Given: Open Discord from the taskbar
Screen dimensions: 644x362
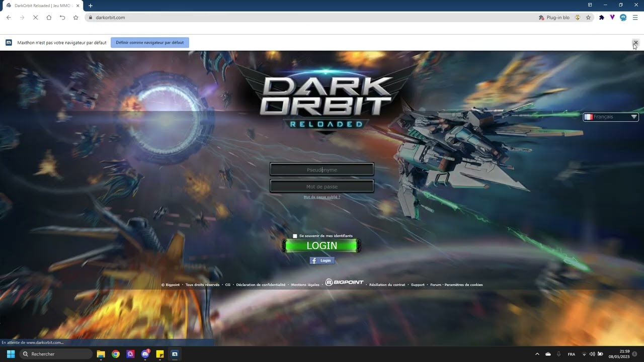Looking at the screenshot, I should (x=145, y=354).
